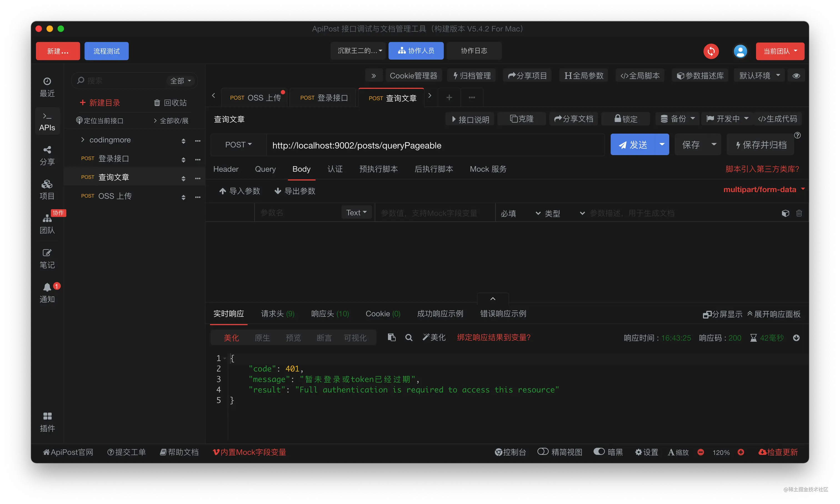The width and height of the screenshot is (840, 504).
Task: Open the 保存 save options arrow
Action: [x=714, y=144]
